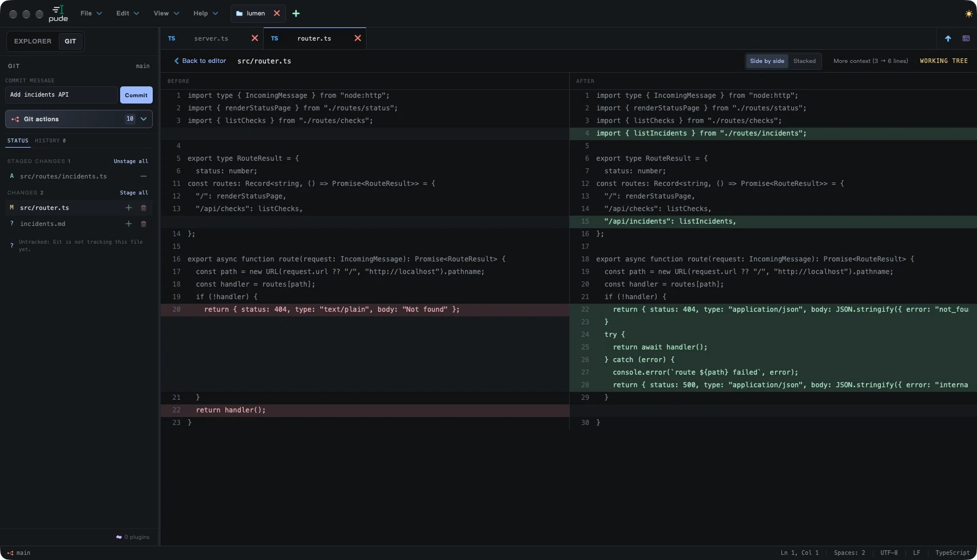Viewport: 977px width, 560px height.
Task: Close the lumen project tab
Action: coord(277,13)
